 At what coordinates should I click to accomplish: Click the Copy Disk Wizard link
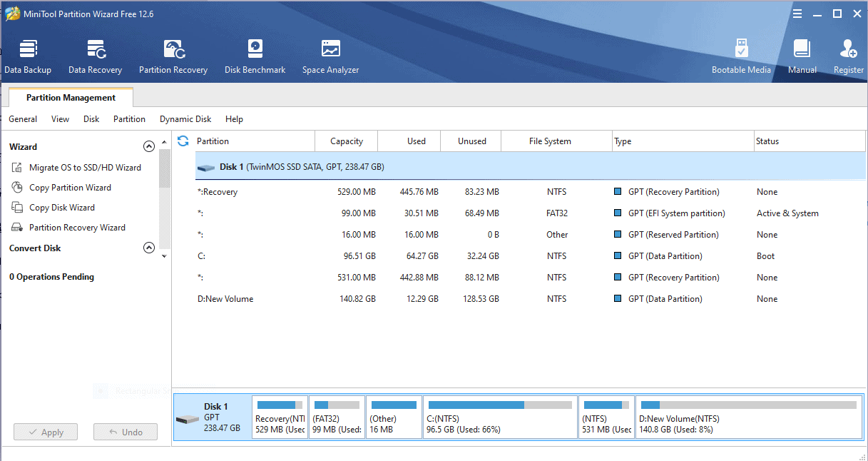tap(62, 208)
